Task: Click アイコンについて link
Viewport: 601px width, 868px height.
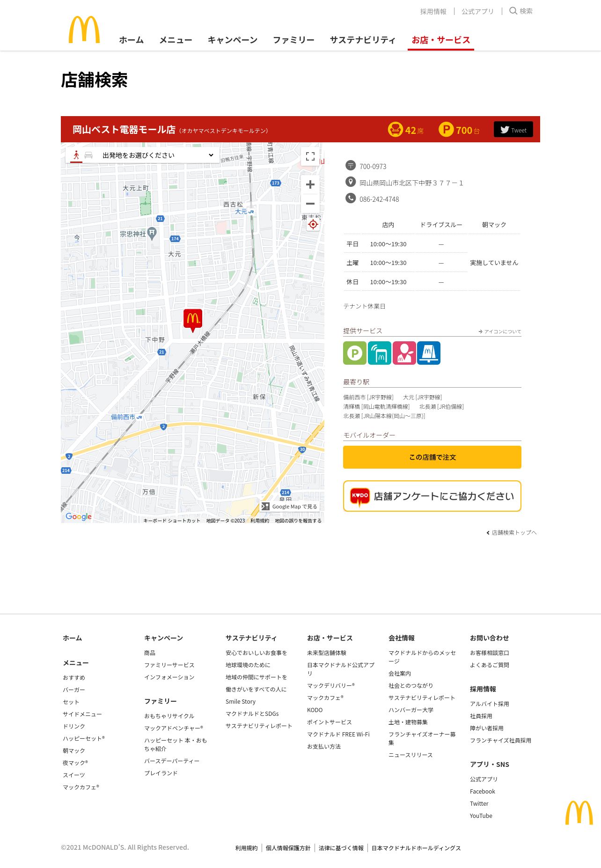Action: tap(499, 331)
